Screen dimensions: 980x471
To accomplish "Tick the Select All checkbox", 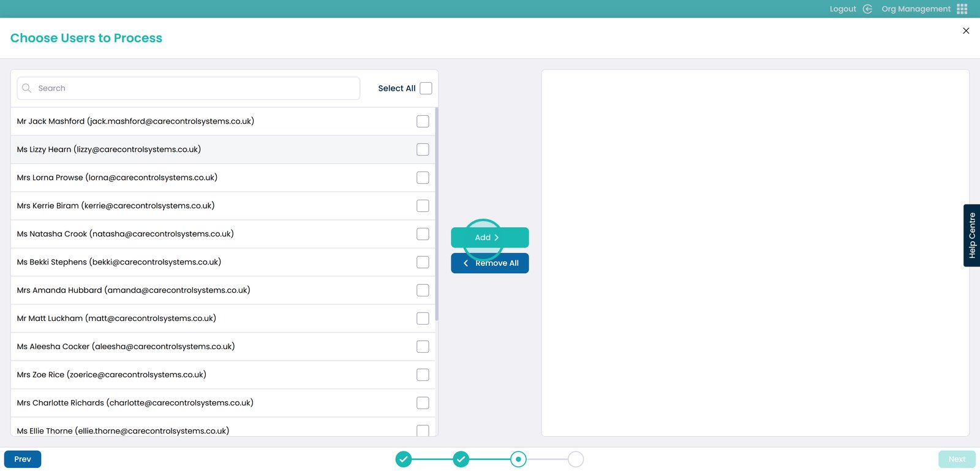I will (x=426, y=88).
